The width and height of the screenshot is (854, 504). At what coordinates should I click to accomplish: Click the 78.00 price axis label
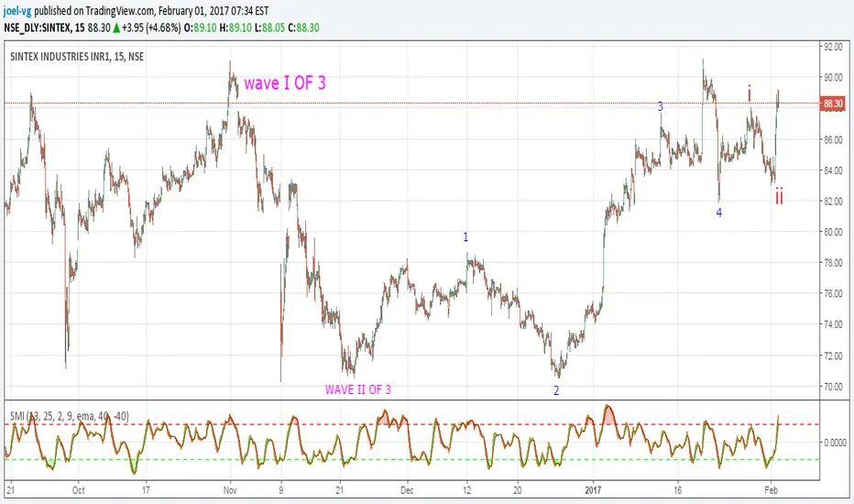[x=833, y=263]
